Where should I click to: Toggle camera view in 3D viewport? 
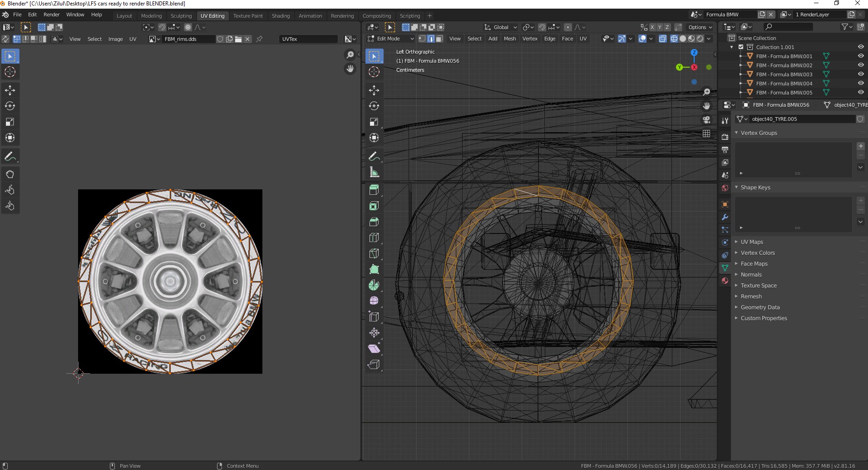(x=706, y=120)
